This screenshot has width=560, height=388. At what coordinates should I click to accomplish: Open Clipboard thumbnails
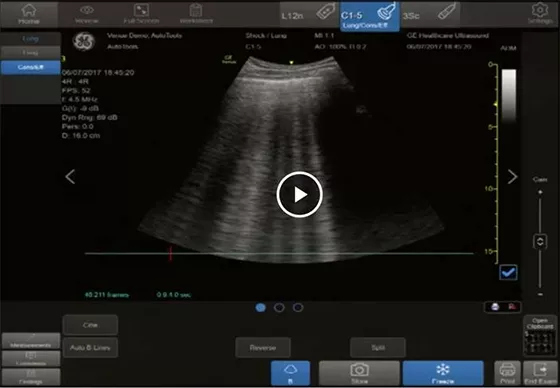[x=540, y=335]
